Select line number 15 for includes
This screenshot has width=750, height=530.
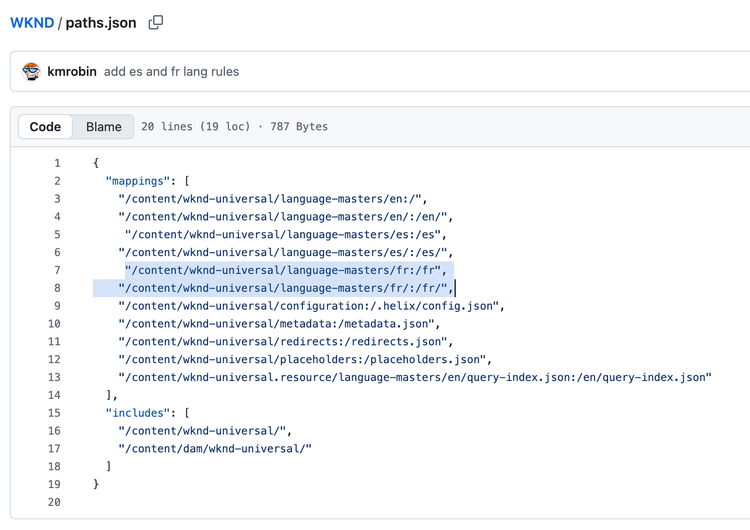click(x=54, y=413)
